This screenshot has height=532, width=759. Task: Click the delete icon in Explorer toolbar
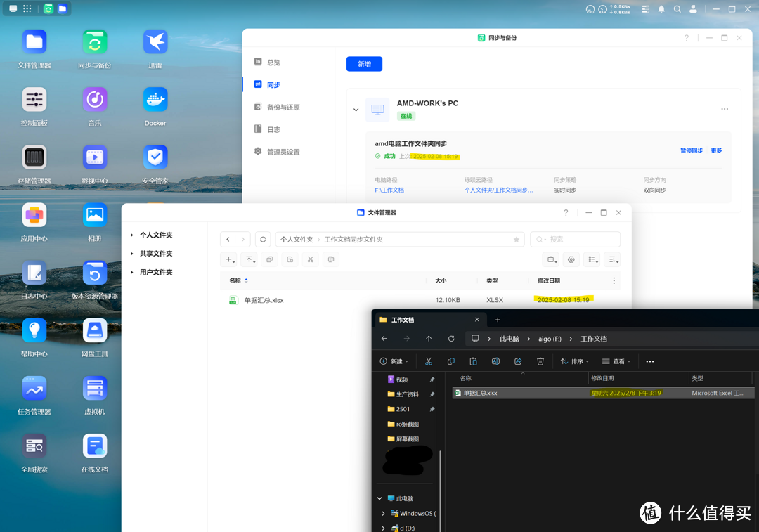pos(540,361)
